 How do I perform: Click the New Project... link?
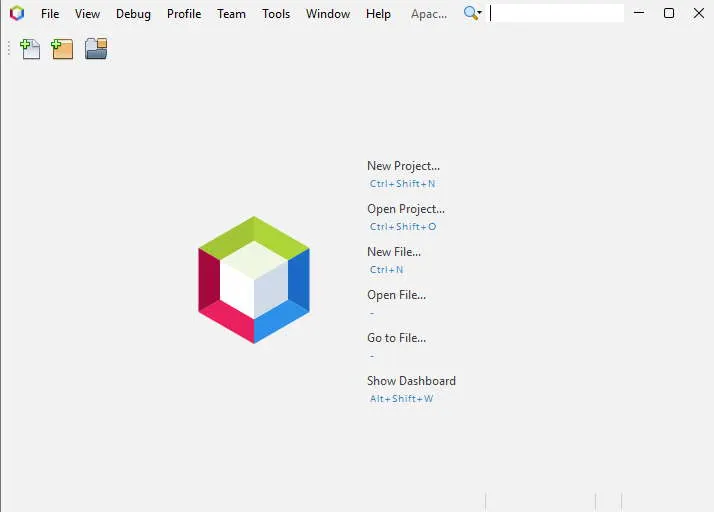(403, 166)
